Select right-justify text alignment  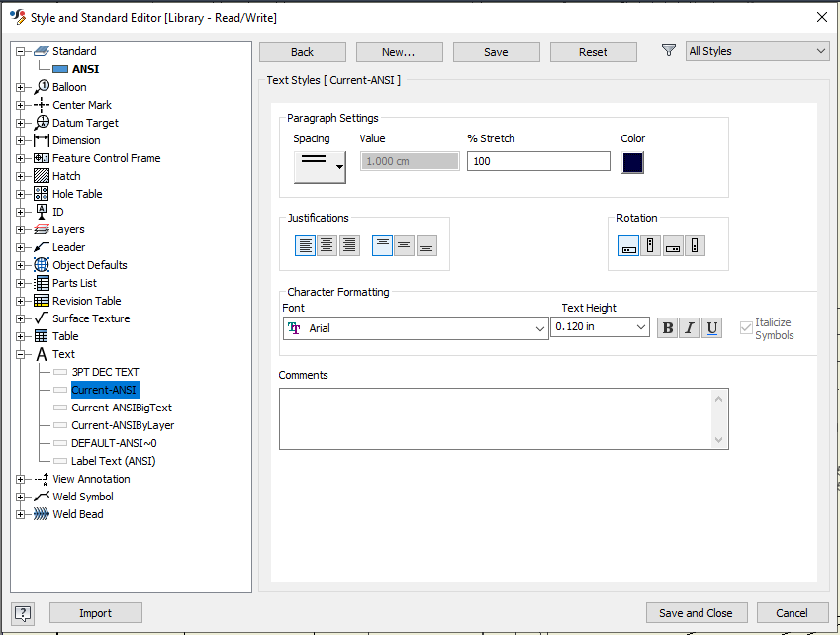[349, 245]
